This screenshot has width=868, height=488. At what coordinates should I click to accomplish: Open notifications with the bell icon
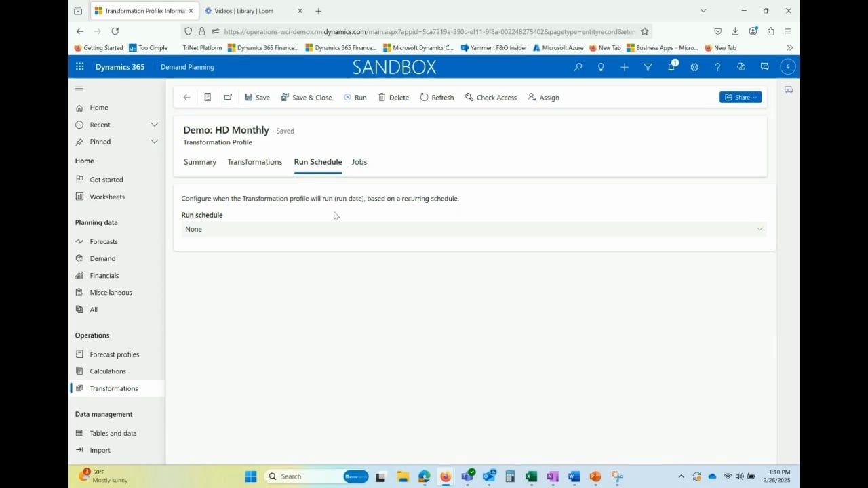(671, 66)
